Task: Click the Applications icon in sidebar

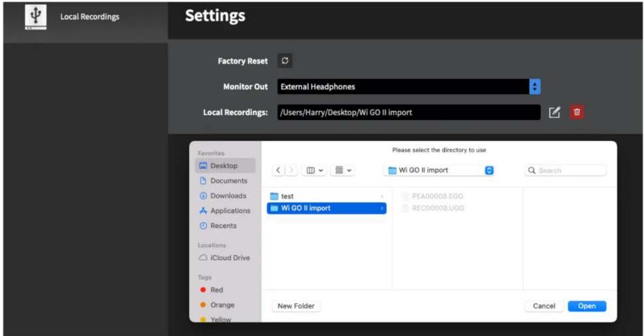Action: [203, 210]
